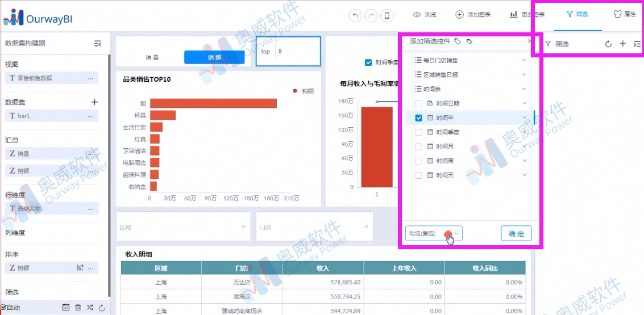Open options for 品类名称 row dimension
This screenshot has height=315, width=644.
pyautogui.click(x=90, y=209)
